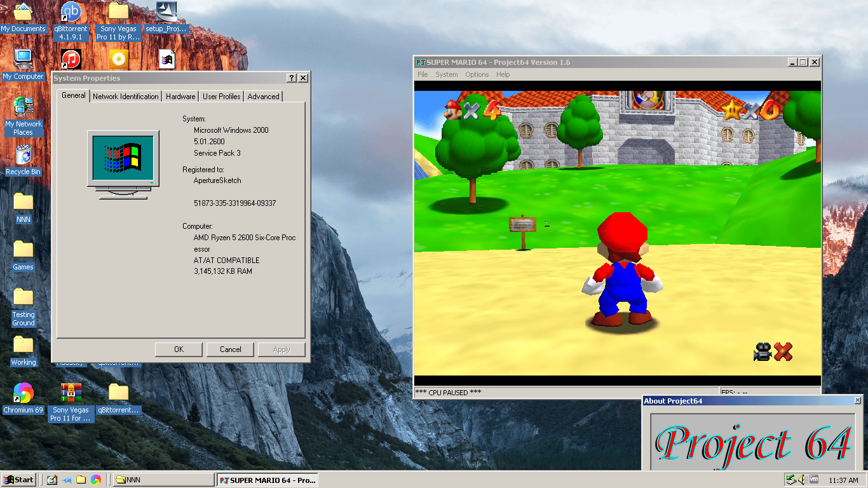Minimize the Project64 window
This screenshot has height=488, width=868.
pyautogui.click(x=792, y=62)
